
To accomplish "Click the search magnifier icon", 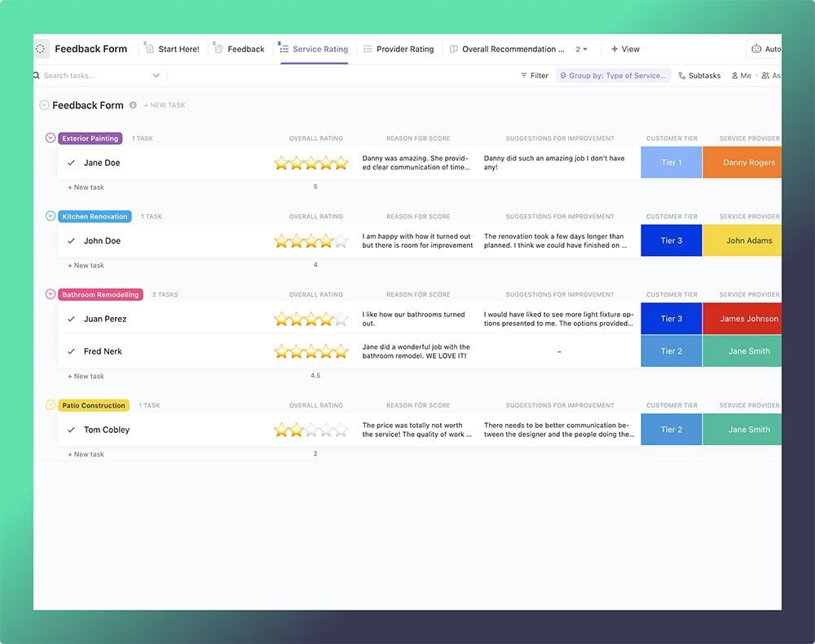I will (36, 75).
